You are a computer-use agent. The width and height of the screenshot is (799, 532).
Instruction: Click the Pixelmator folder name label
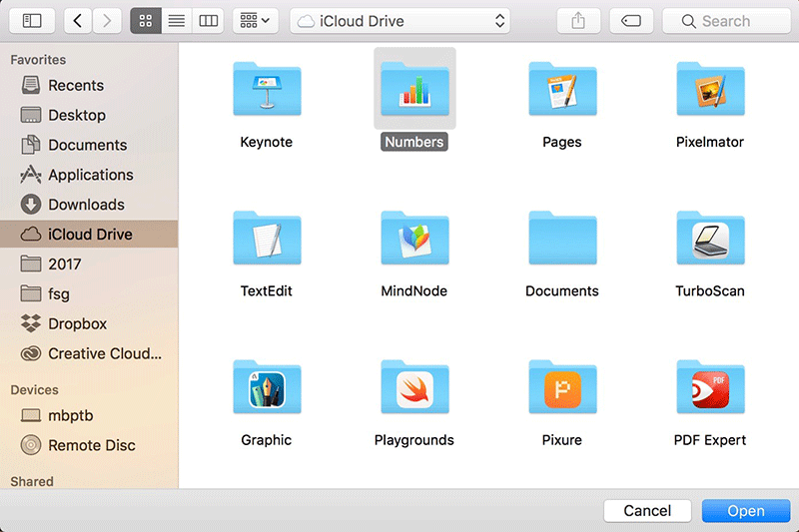[x=710, y=142]
